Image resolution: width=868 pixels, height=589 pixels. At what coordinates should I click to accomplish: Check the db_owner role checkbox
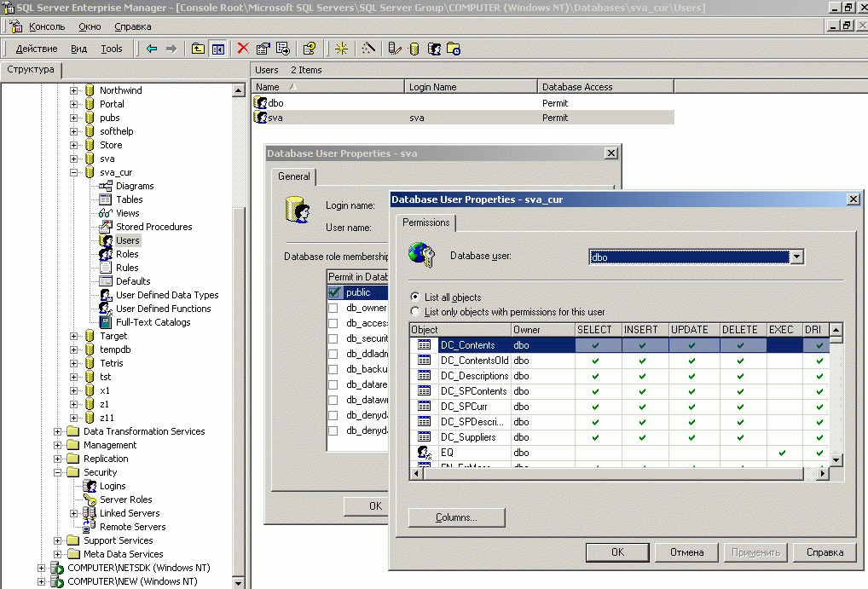click(333, 308)
